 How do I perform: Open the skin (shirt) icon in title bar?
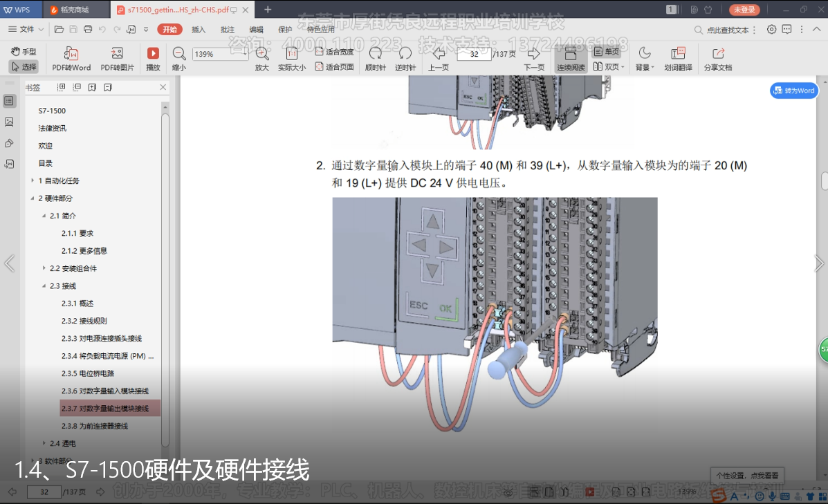point(708,10)
